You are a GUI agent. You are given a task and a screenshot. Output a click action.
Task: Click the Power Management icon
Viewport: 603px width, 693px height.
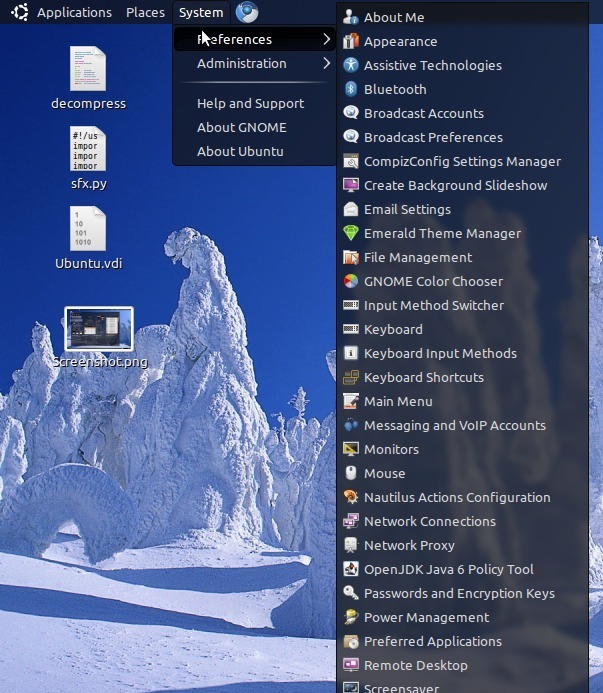351,617
